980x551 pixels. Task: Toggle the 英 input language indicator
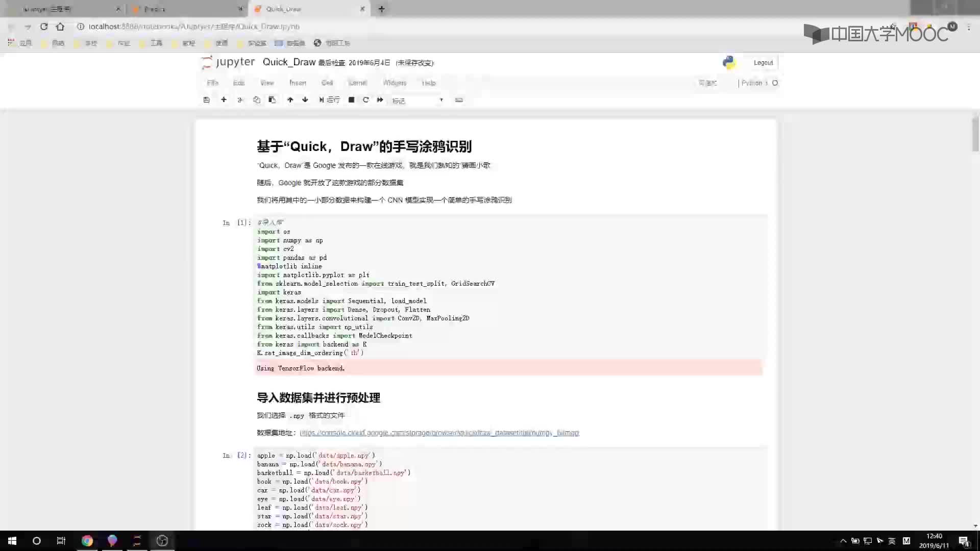point(892,541)
